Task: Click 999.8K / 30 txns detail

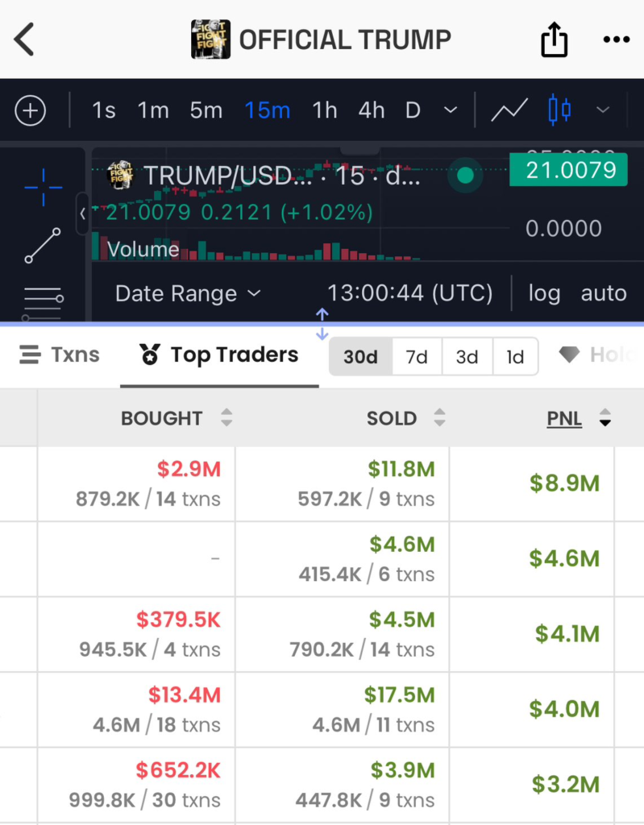Action: [145, 800]
